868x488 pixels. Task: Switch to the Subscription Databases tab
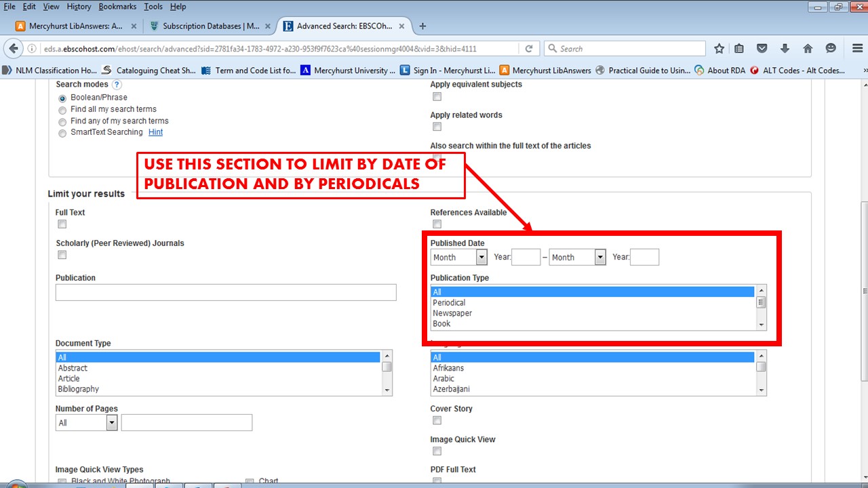click(x=205, y=26)
